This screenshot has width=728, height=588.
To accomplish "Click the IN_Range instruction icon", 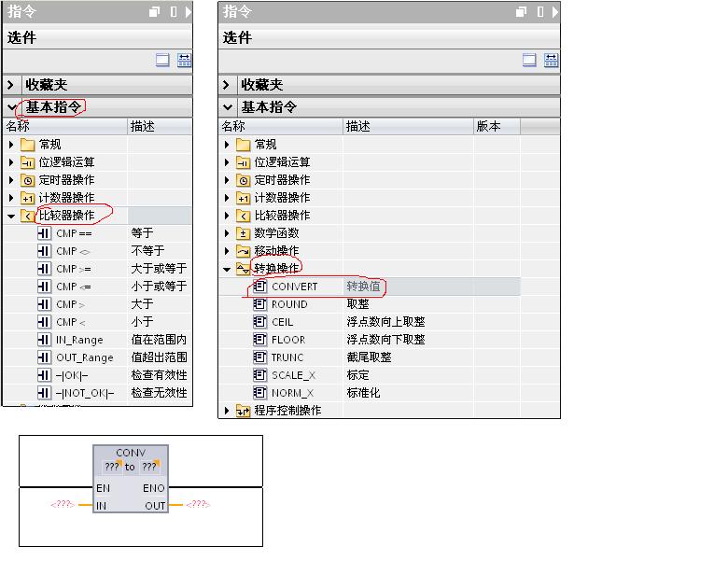I will pyautogui.click(x=44, y=340).
